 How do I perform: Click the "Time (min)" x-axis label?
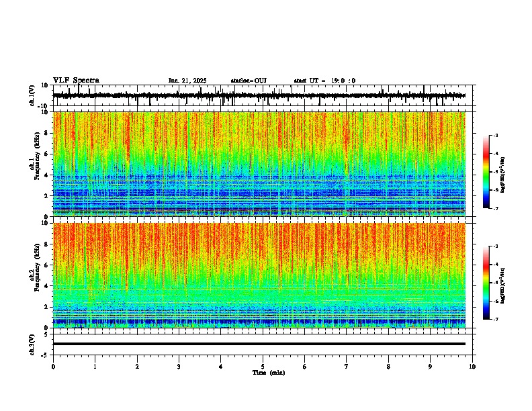[269, 373]
